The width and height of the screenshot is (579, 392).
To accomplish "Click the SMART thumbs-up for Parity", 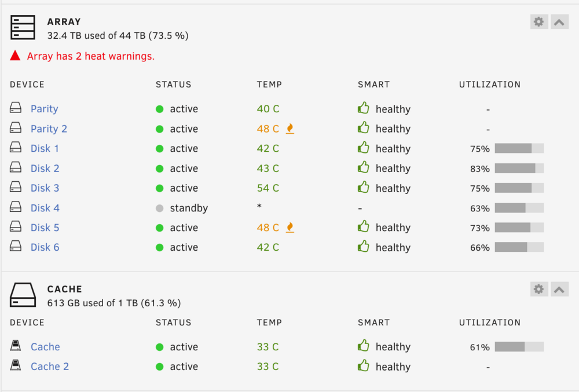I will click(364, 108).
